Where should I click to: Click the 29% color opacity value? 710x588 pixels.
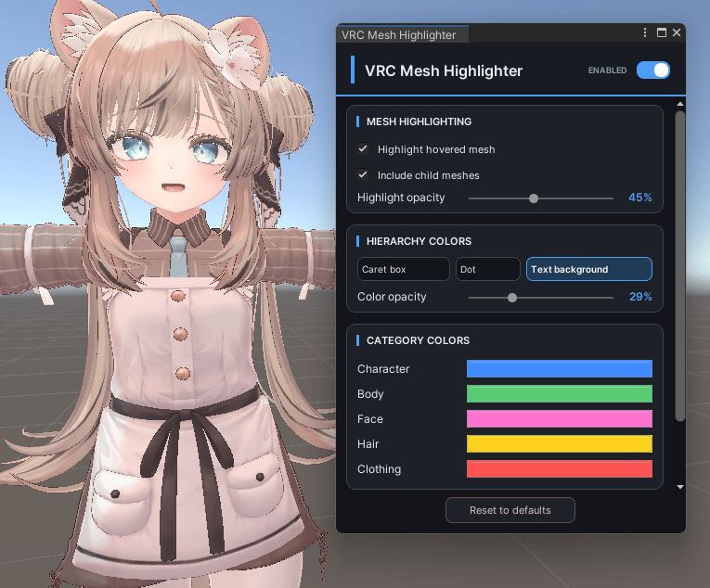point(640,297)
